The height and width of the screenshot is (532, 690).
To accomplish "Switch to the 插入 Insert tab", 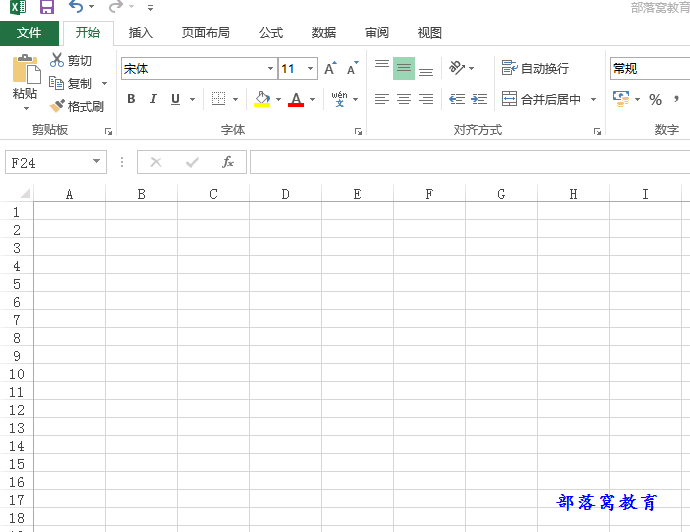I will [141, 33].
